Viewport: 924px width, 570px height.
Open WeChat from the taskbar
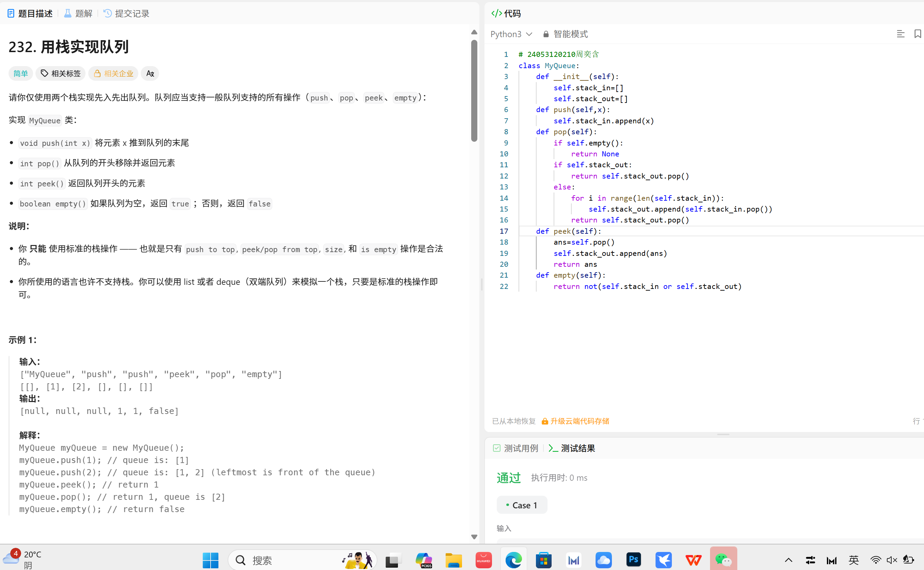point(723,560)
